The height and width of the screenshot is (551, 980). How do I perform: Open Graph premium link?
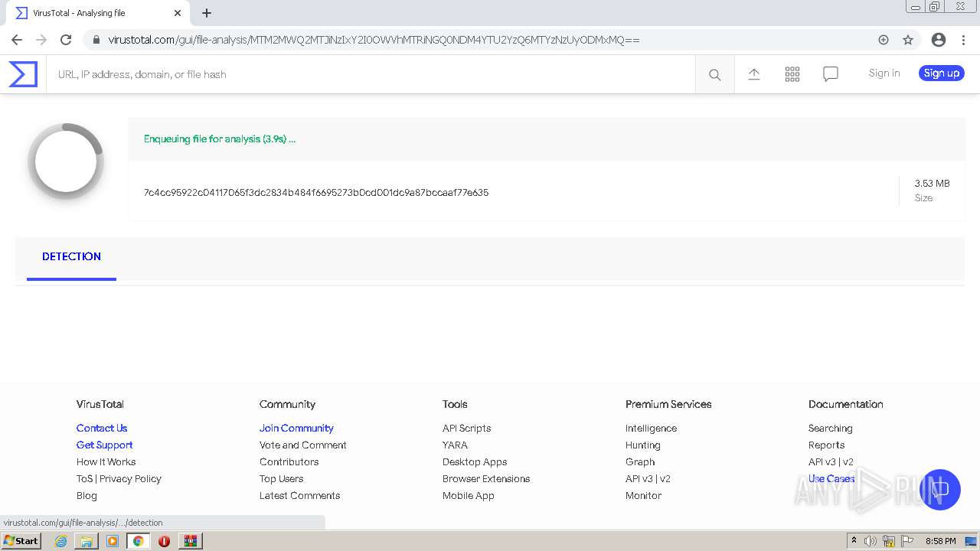point(640,461)
